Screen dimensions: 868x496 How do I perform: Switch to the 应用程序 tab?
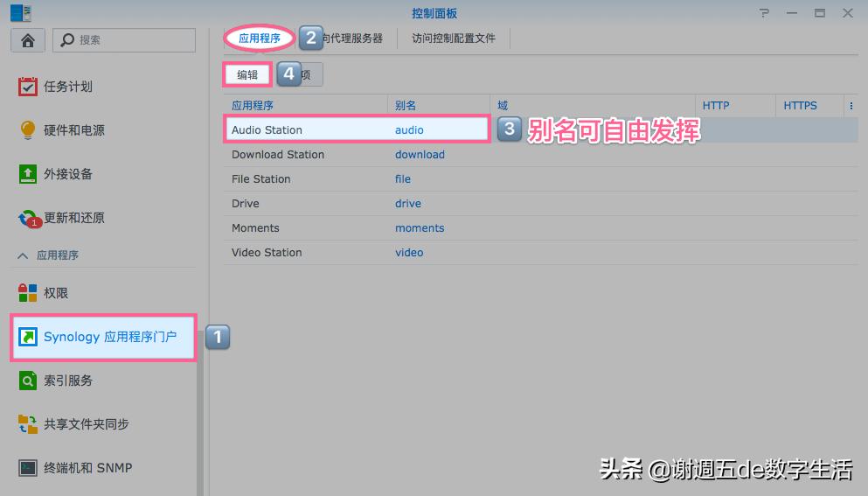pyautogui.click(x=259, y=38)
